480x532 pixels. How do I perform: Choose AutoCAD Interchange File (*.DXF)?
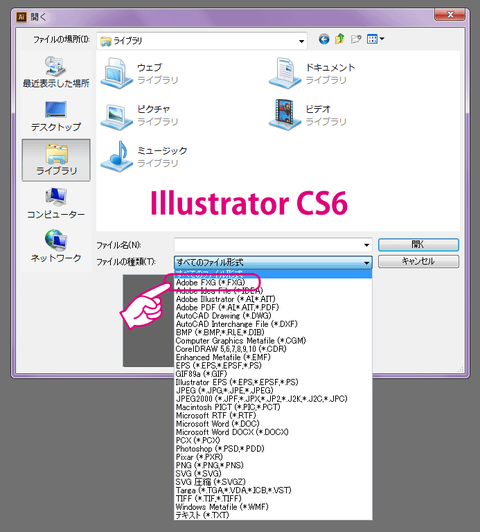pos(273,324)
